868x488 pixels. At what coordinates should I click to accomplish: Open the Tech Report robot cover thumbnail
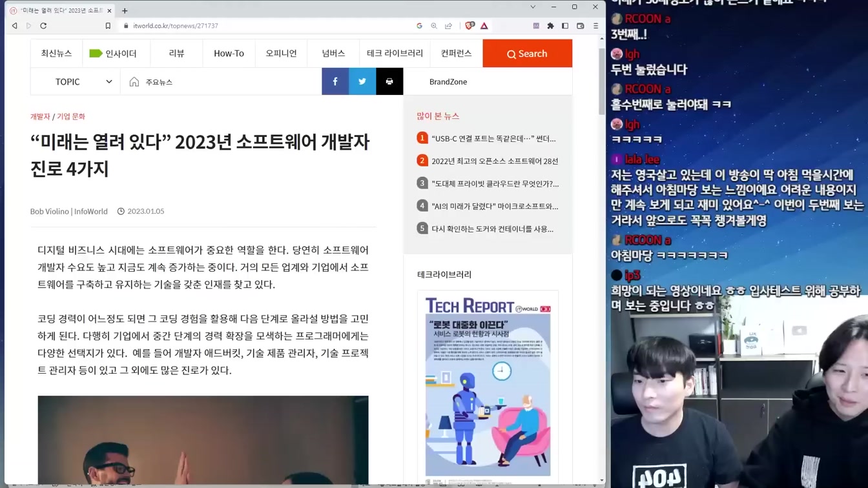coord(488,386)
